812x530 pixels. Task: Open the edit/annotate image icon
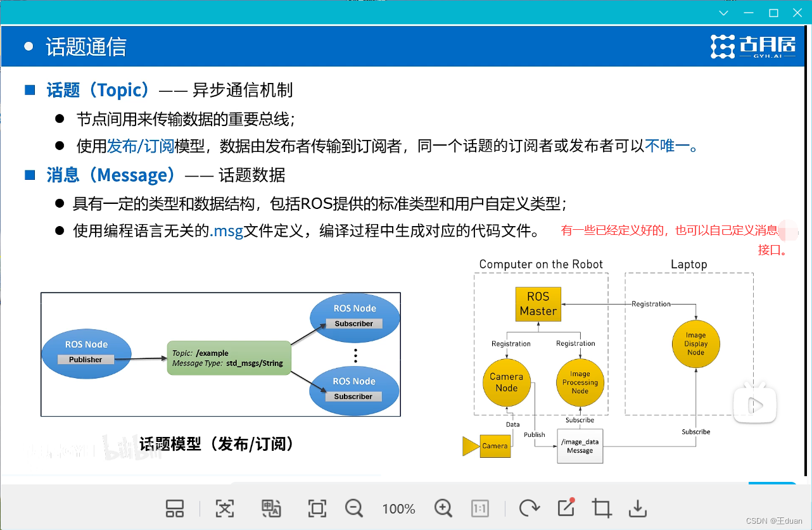(566, 507)
